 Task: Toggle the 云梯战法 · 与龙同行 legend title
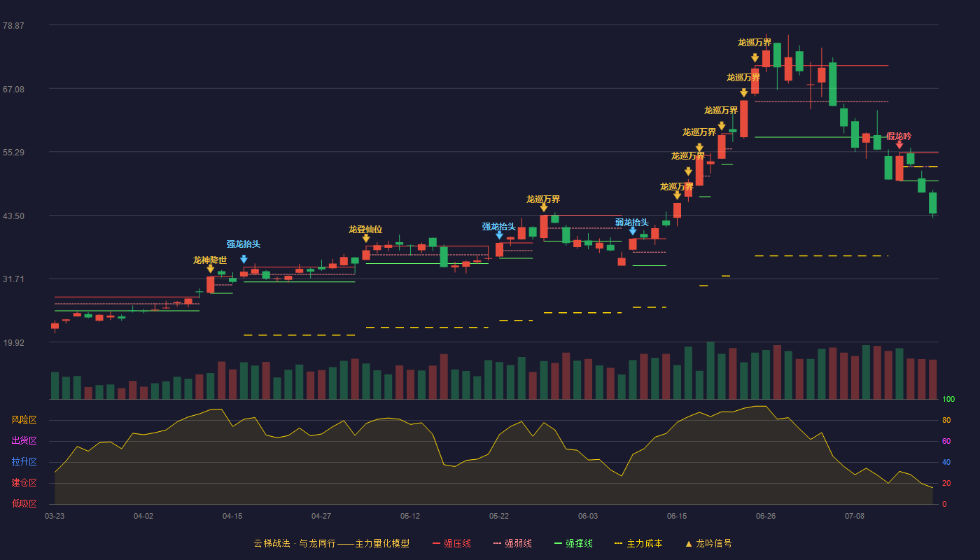coord(331,543)
